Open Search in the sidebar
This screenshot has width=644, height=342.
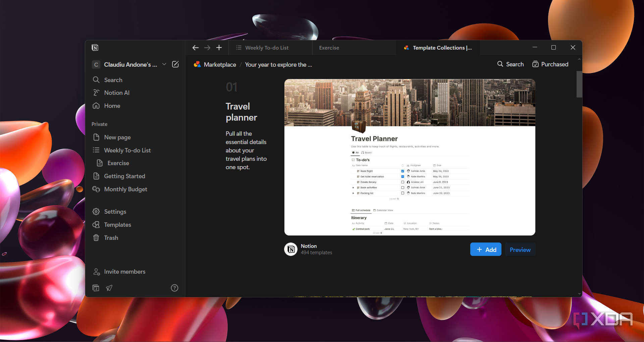135,80
